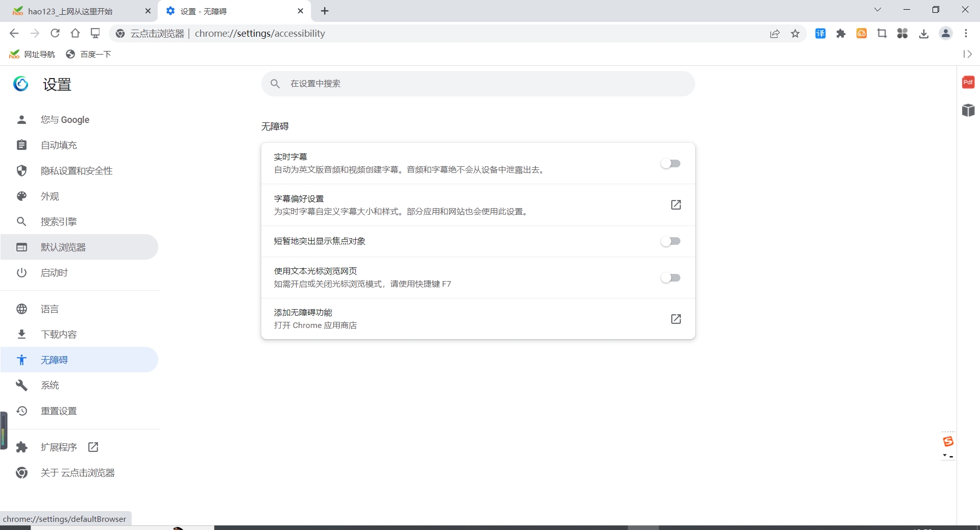Bookmark this page with the star icon
This screenshot has height=530, width=980.
click(x=795, y=34)
